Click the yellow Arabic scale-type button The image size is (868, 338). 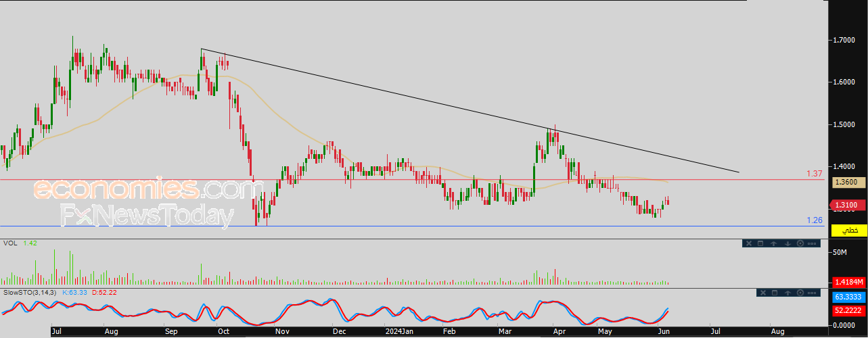[850, 231]
